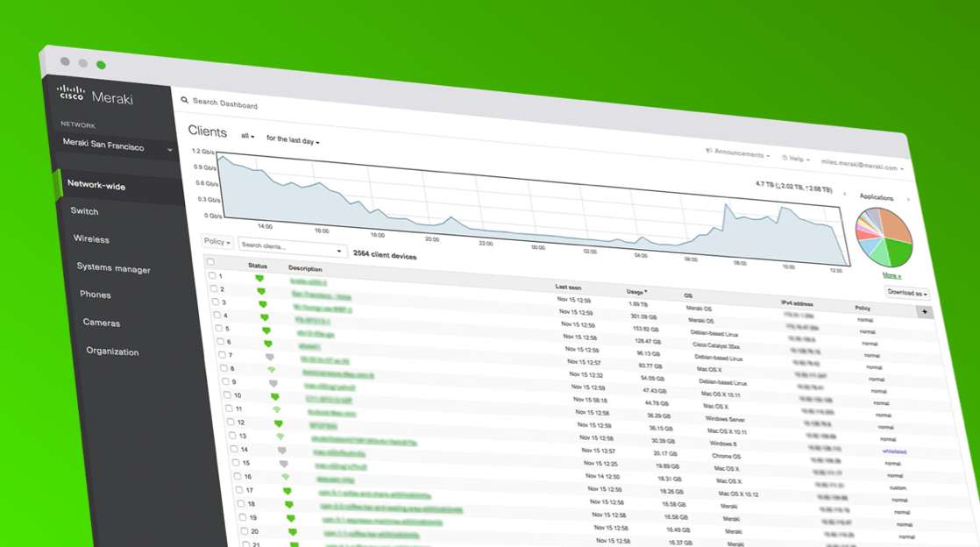Open the miles.meraki@meraki.com account menu
This screenshot has height=547, width=980.
coord(863,165)
